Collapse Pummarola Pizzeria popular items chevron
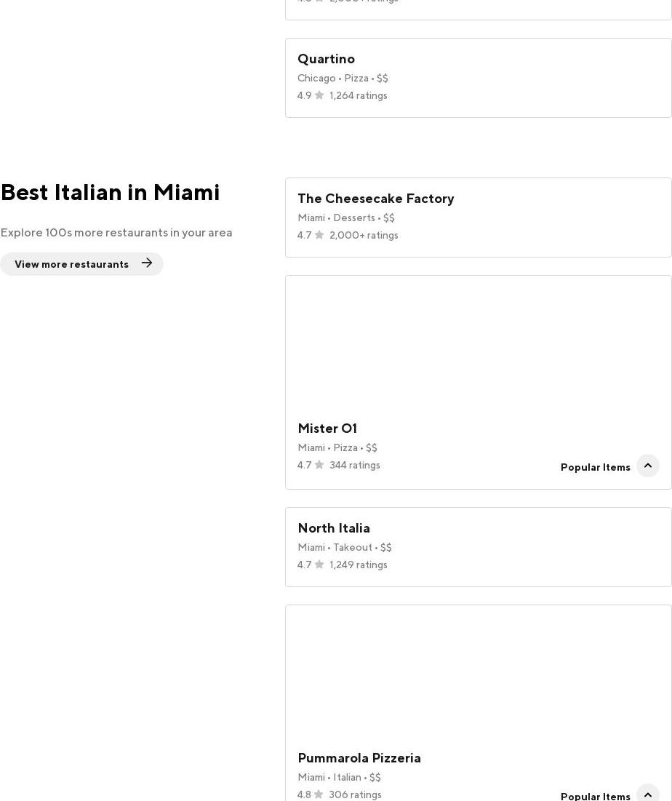The image size is (672, 801). pyautogui.click(x=647, y=794)
